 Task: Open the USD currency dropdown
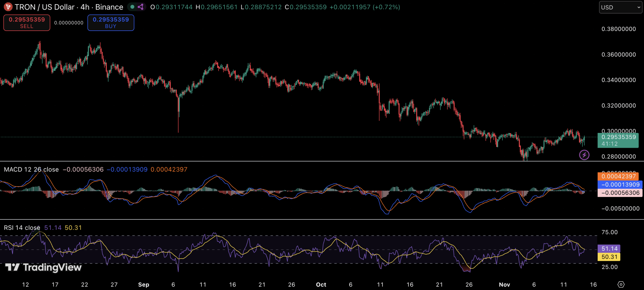click(x=620, y=7)
